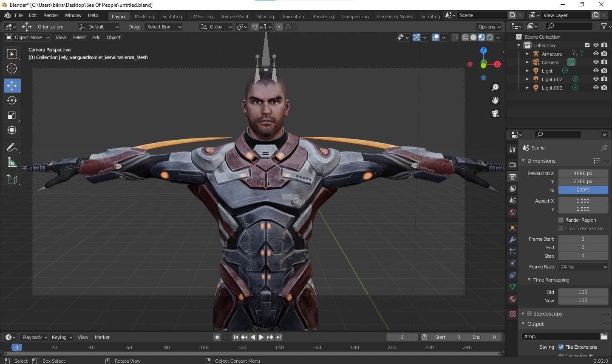
Task: Switch to the Shading workspace tab
Action: coord(265,17)
